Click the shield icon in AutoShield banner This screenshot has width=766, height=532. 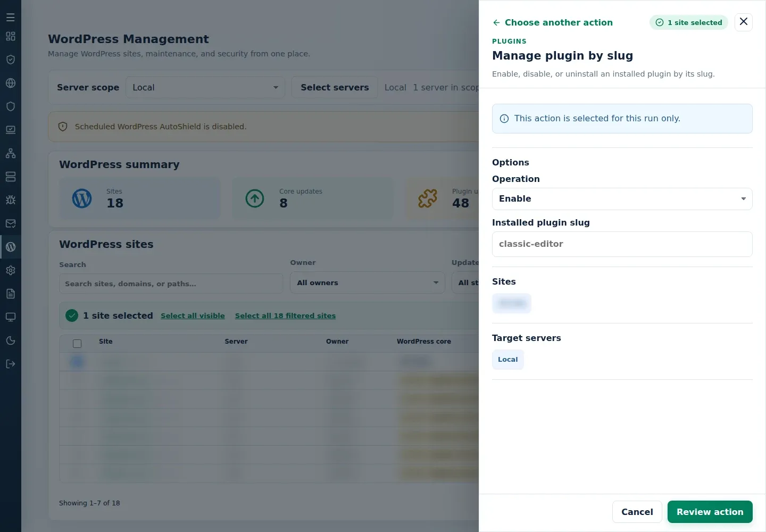pyautogui.click(x=63, y=127)
